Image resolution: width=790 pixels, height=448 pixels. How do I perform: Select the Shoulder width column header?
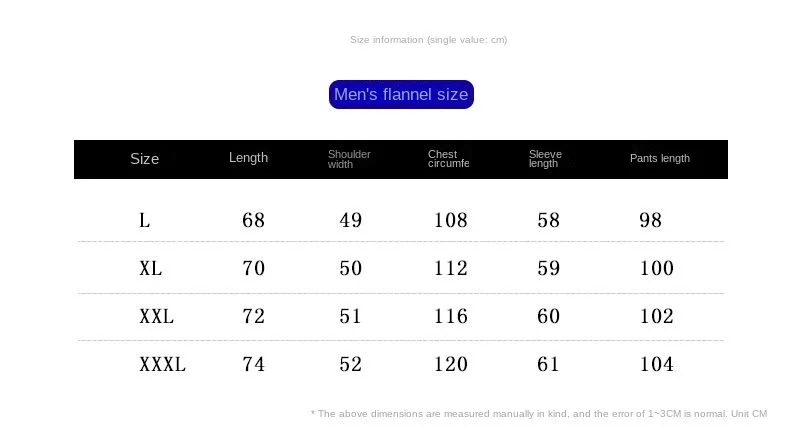pyautogui.click(x=349, y=159)
